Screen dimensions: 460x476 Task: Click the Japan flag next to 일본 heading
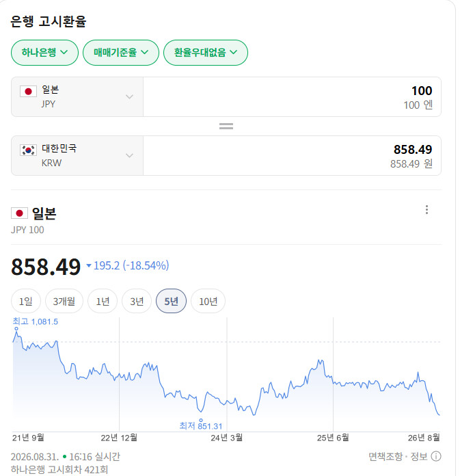point(19,213)
